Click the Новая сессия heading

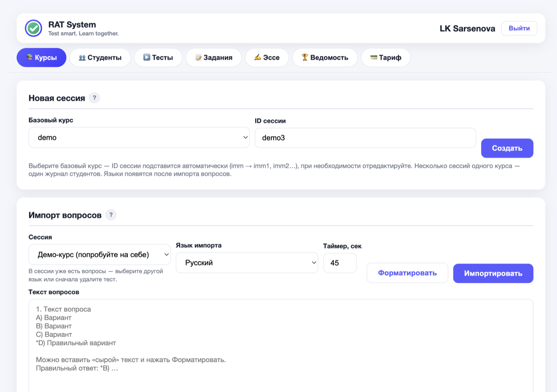click(x=57, y=98)
